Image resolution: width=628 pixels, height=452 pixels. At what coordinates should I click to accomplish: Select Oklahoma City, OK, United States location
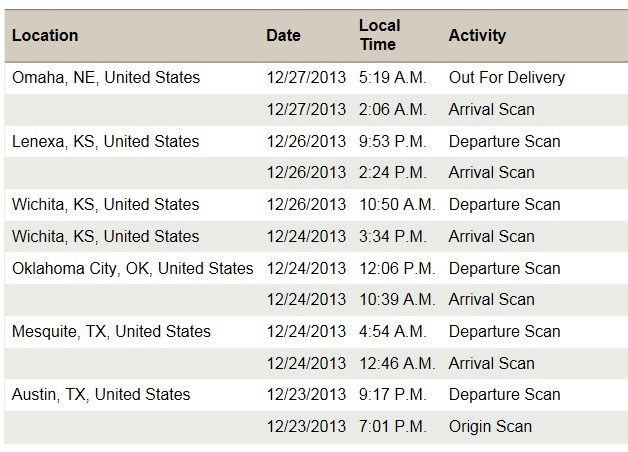coord(133,268)
